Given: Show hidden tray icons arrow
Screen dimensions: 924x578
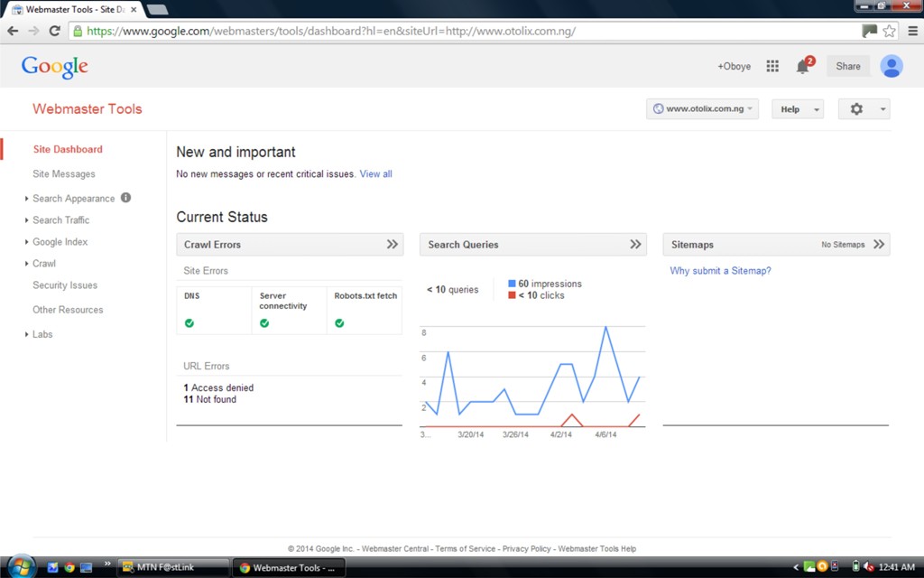Looking at the screenshot, I should (796, 567).
